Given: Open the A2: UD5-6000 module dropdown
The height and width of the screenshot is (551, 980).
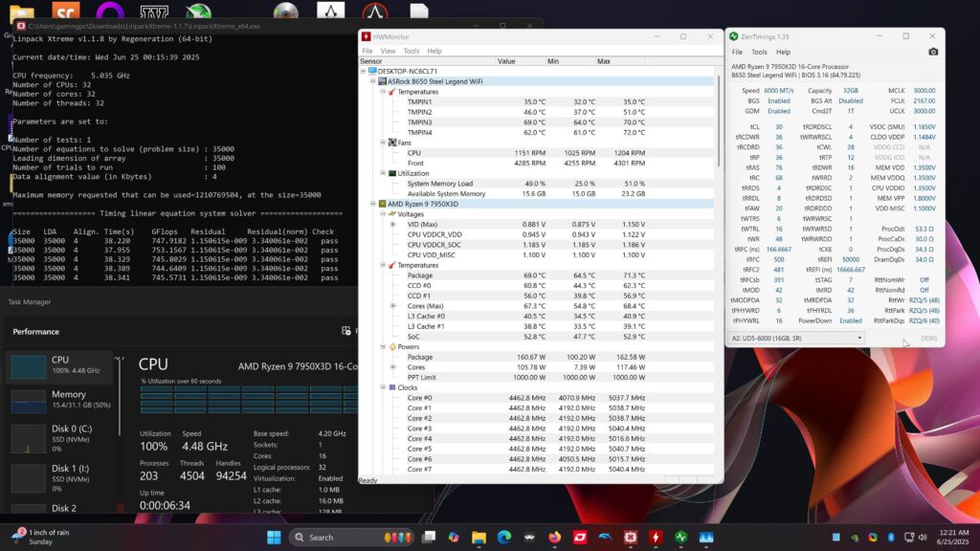Looking at the screenshot, I should coord(796,338).
